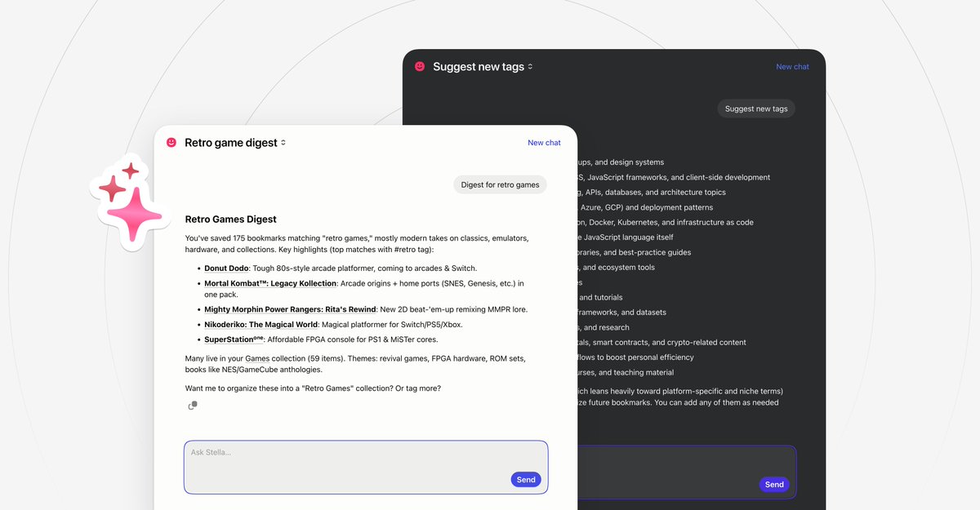Open the SuperStation one link
This screenshot has width=980, height=510.
234,339
